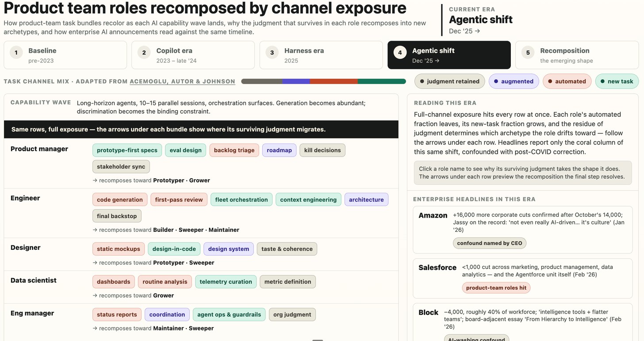Select the Agentic shift step
Screen dimensions: 644x341
(x=449, y=55)
